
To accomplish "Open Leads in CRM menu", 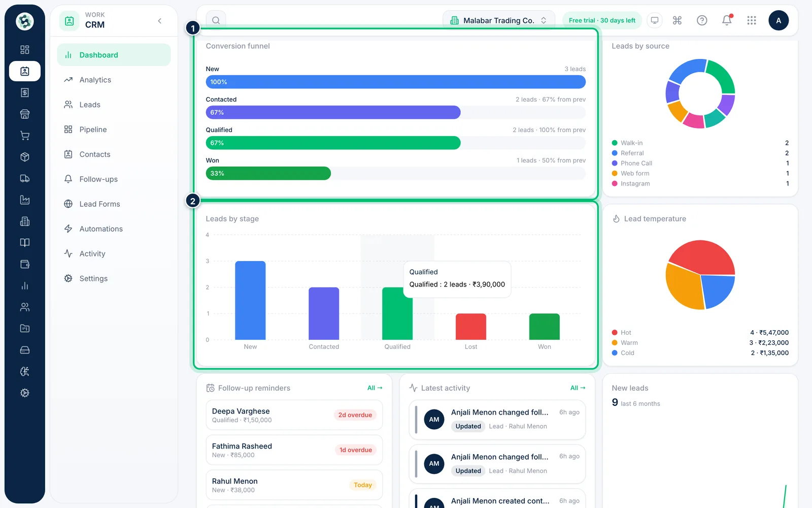I will pyautogui.click(x=114, y=105).
